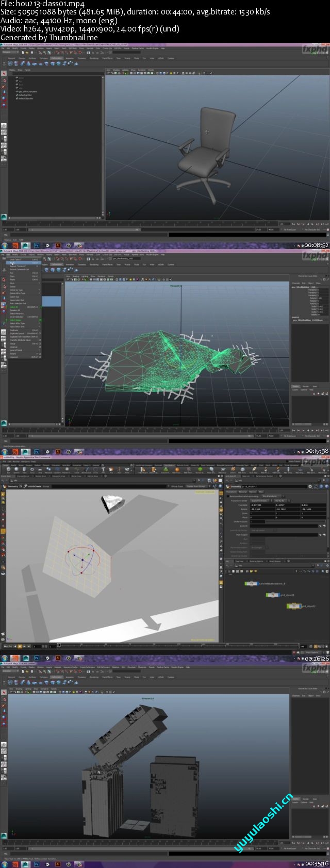Open Group option box in Edit menu
This screenshot has height=868, width=330.
[x=40, y=343]
